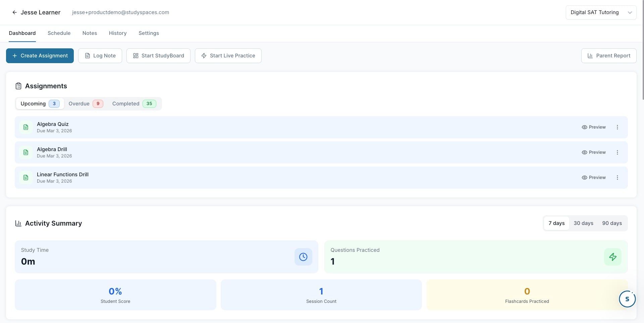644x323 pixels.
Task: Open the History tab
Action: [x=118, y=33]
